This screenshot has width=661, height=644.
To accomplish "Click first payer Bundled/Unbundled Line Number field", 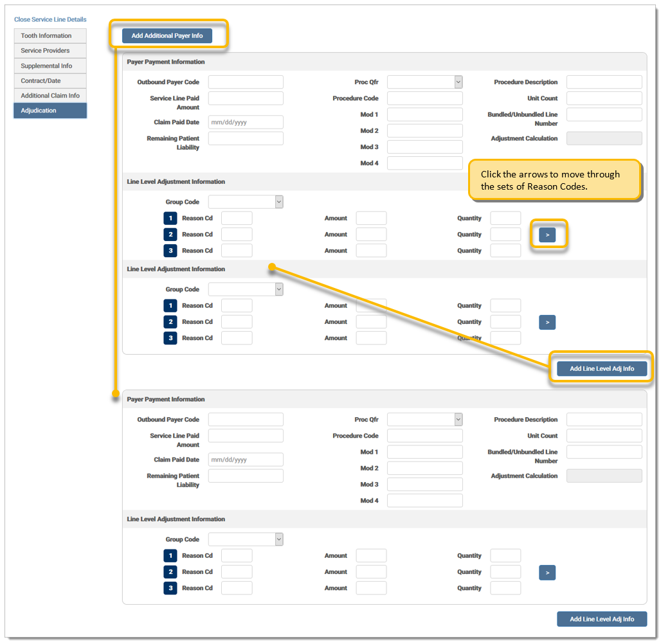I will pos(604,114).
